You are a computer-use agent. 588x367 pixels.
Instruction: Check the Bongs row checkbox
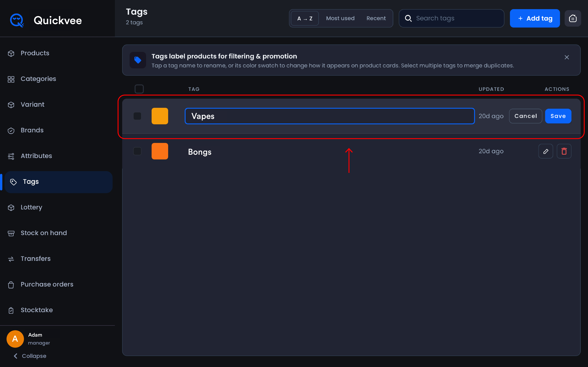(137, 151)
